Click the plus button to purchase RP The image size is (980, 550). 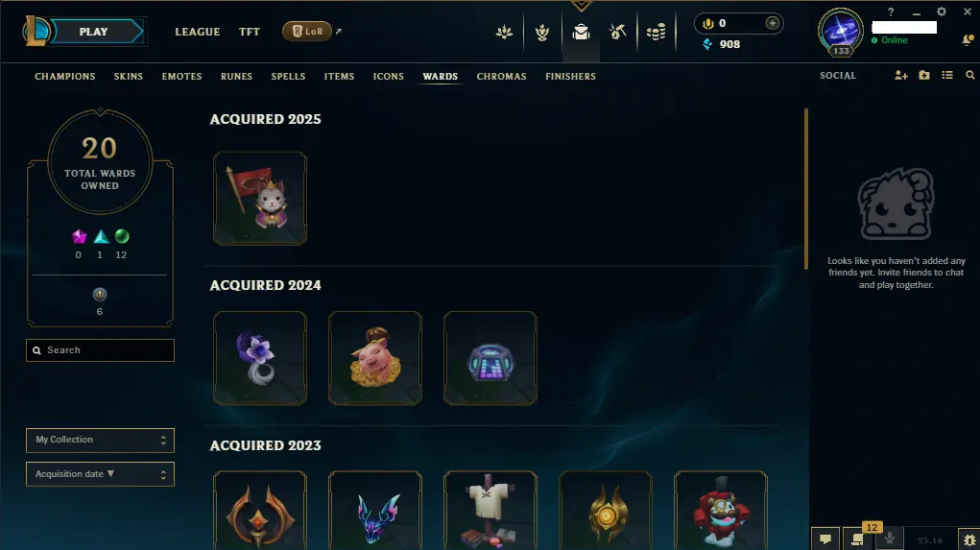(773, 23)
